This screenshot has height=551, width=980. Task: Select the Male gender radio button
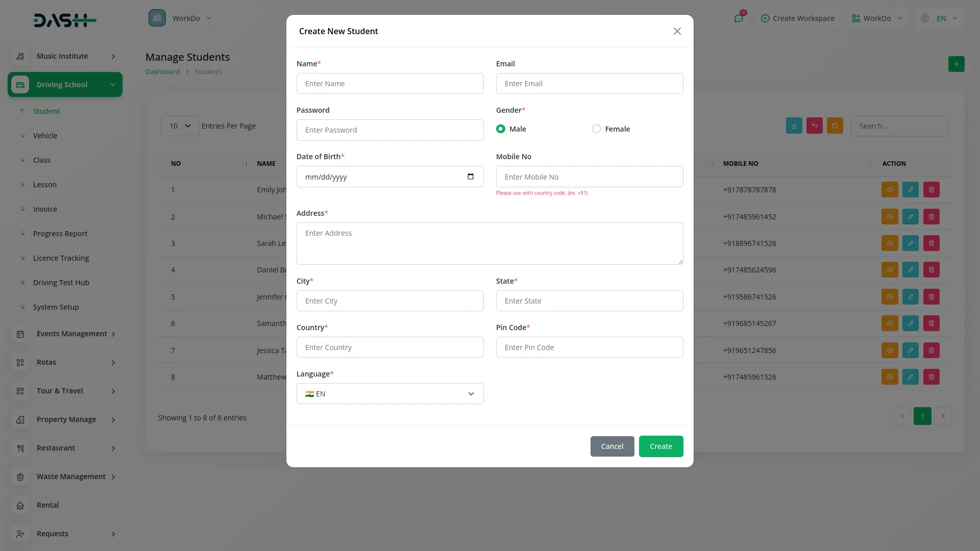501,129
